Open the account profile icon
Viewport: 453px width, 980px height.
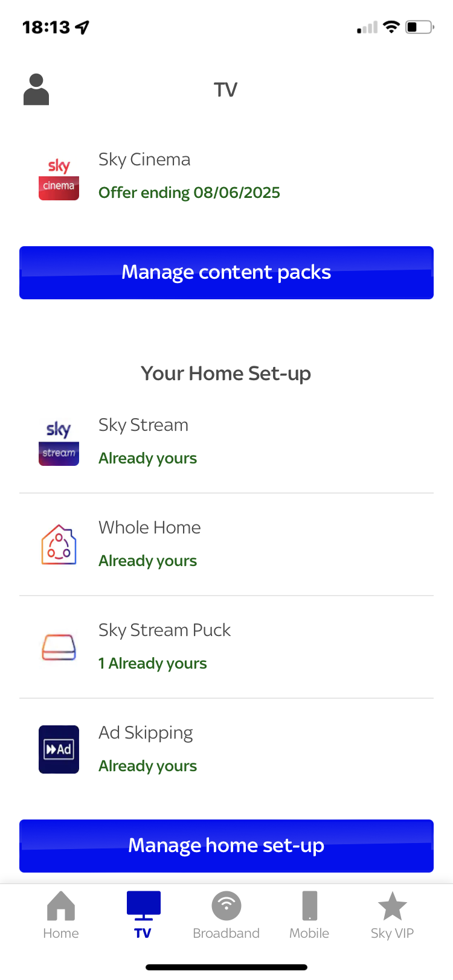click(36, 89)
